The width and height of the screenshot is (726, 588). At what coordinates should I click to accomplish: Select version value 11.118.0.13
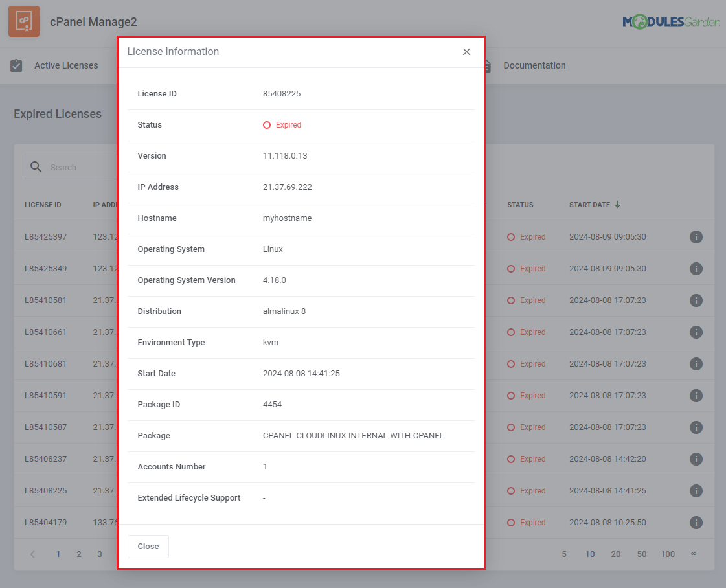[285, 156]
